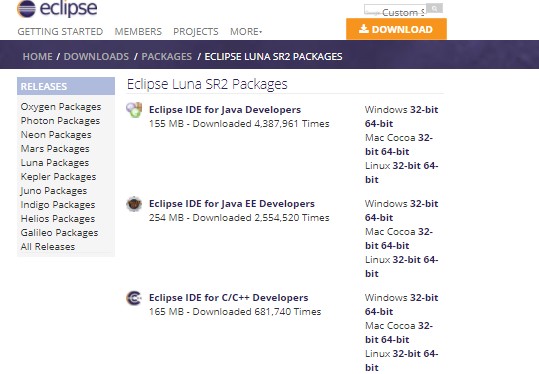The height and width of the screenshot is (374, 539).
Task: Click '165 MB - Downloaded 681,740 Times' text
Action: pyautogui.click(x=235, y=312)
